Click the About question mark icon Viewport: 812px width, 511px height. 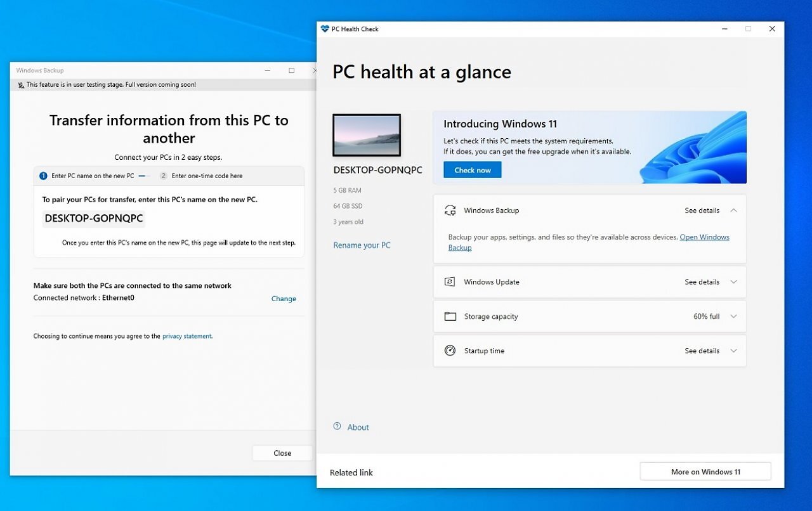pos(337,427)
